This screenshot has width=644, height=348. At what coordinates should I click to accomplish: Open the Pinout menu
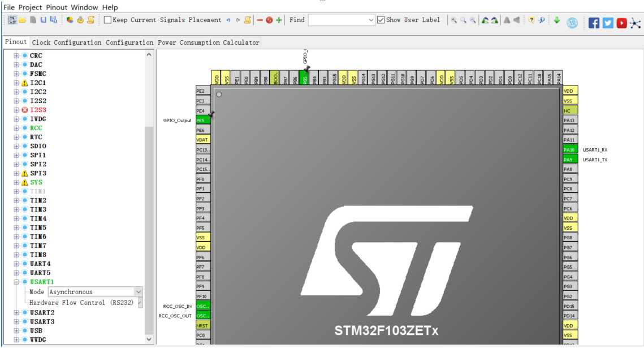click(x=57, y=7)
